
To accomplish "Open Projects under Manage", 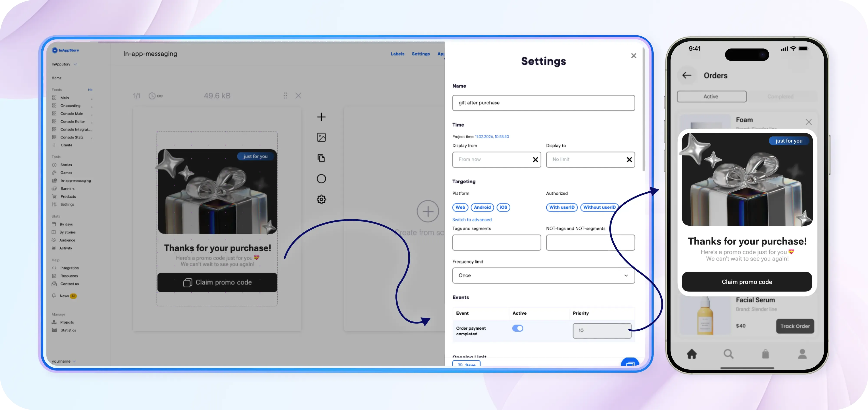I will [x=67, y=322].
